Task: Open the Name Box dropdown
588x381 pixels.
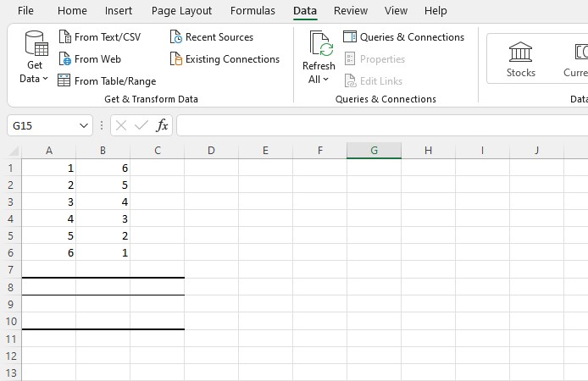Action: pyautogui.click(x=84, y=125)
